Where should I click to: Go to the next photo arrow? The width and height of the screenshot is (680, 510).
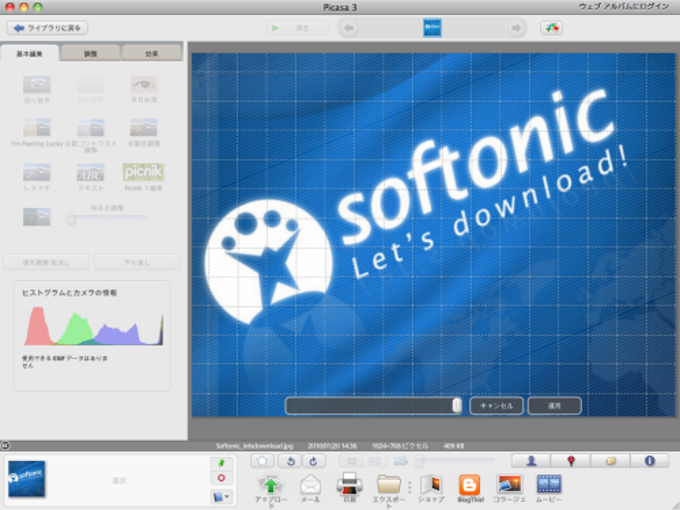(x=516, y=28)
